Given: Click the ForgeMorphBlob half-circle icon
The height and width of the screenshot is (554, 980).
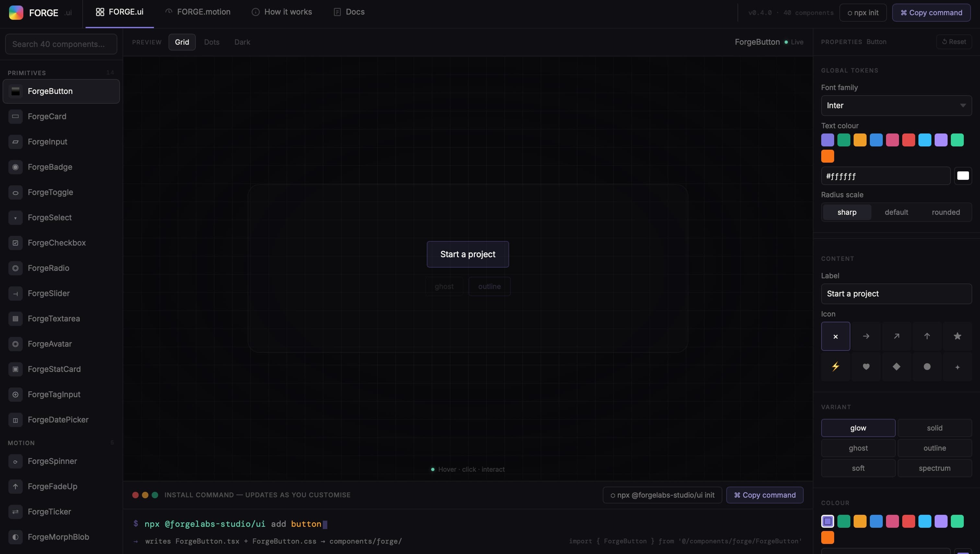Looking at the screenshot, I should click(x=15, y=537).
